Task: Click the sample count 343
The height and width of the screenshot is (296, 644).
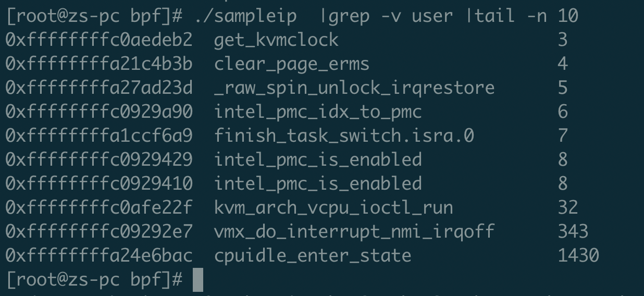Action: click(573, 231)
